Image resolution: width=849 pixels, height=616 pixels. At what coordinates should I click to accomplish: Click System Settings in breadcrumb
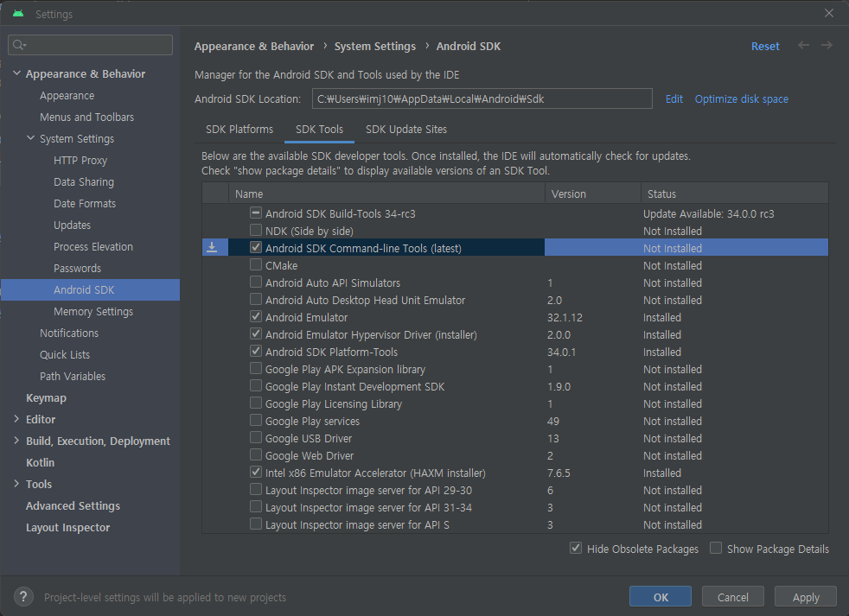pyautogui.click(x=374, y=47)
